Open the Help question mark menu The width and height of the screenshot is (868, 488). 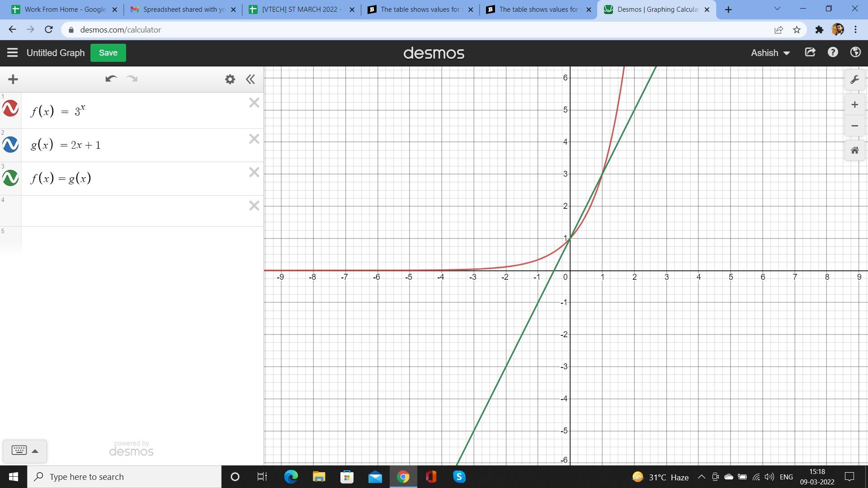(x=833, y=52)
